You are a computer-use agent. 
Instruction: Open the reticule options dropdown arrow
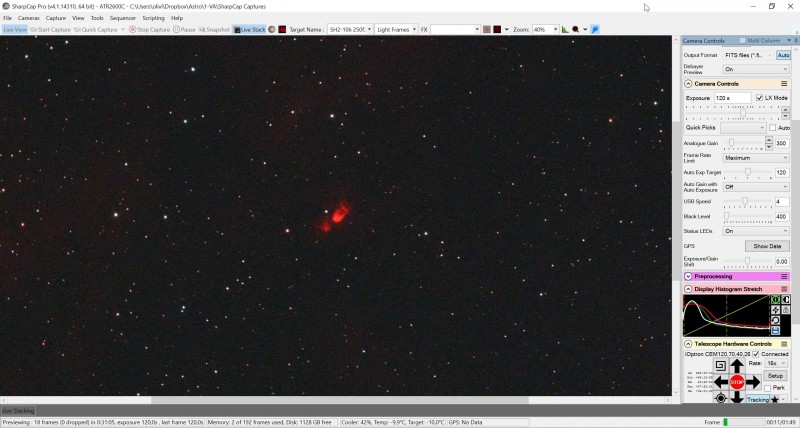(x=507, y=30)
